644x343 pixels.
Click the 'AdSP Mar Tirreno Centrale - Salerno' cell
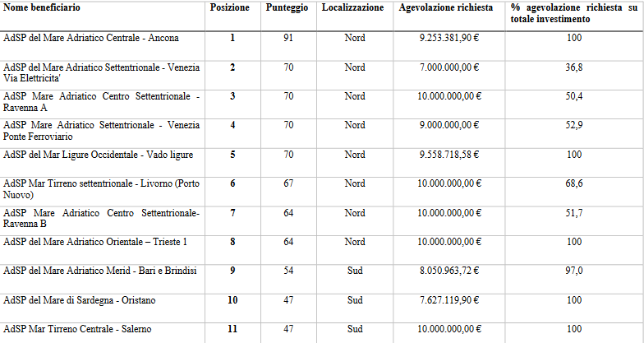79,329
